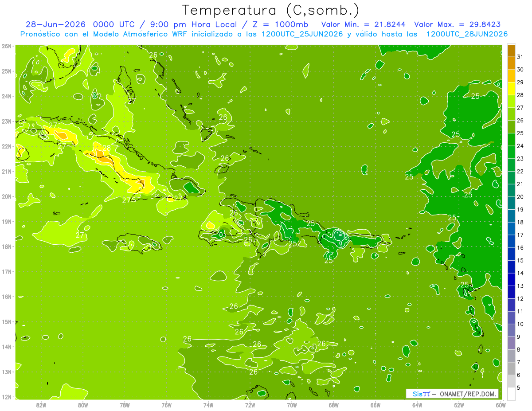Click the latitude label "13N"
Screen dimensions: 532x411
pyautogui.click(x=7, y=372)
